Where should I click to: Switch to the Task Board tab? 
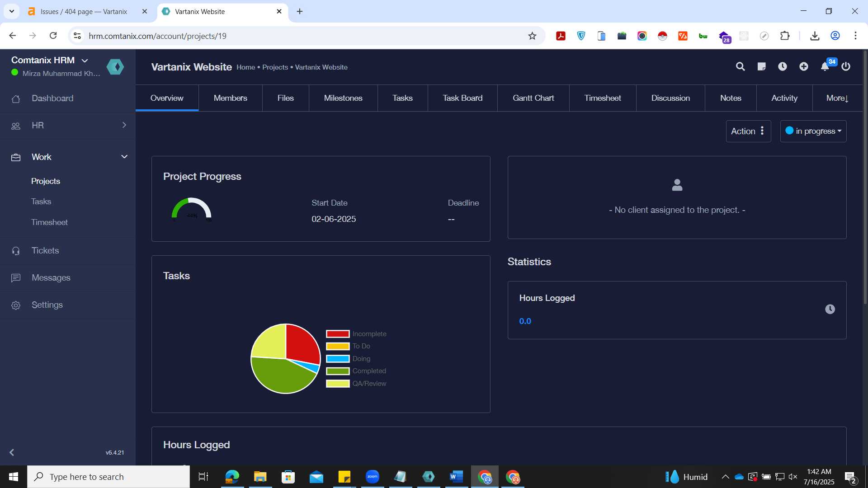tap(462, 98)
